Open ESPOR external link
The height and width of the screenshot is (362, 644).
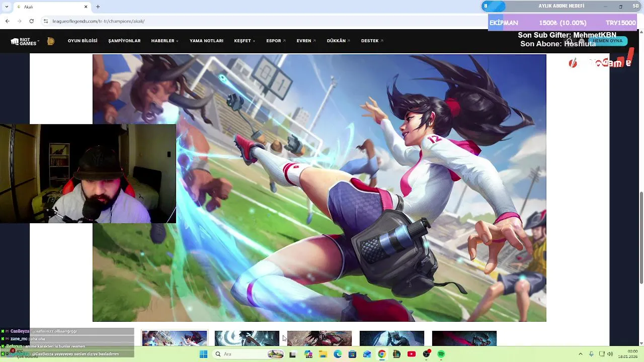coord(276,41)
